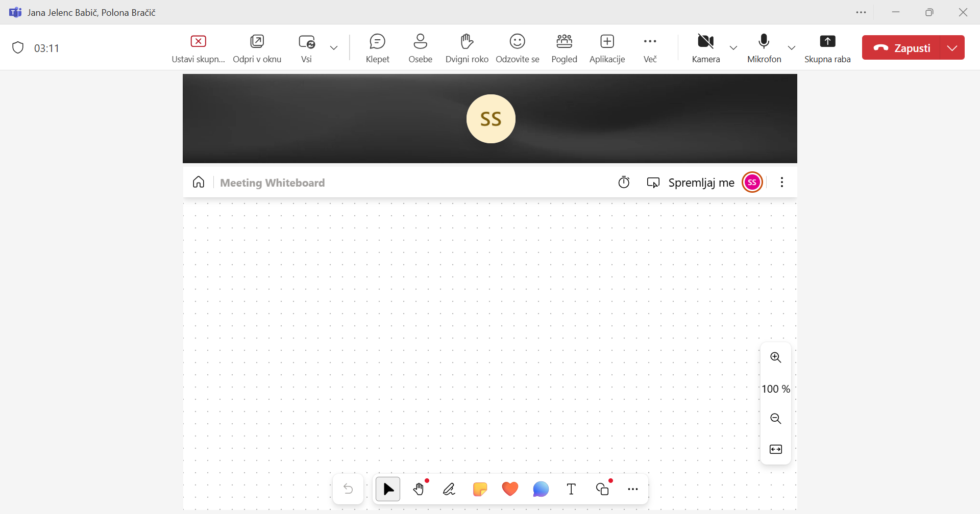Image resolution: width=980 pixels, height=514 pixels.
Task: Pick the heart reaction tool
Action: (510, 490)
